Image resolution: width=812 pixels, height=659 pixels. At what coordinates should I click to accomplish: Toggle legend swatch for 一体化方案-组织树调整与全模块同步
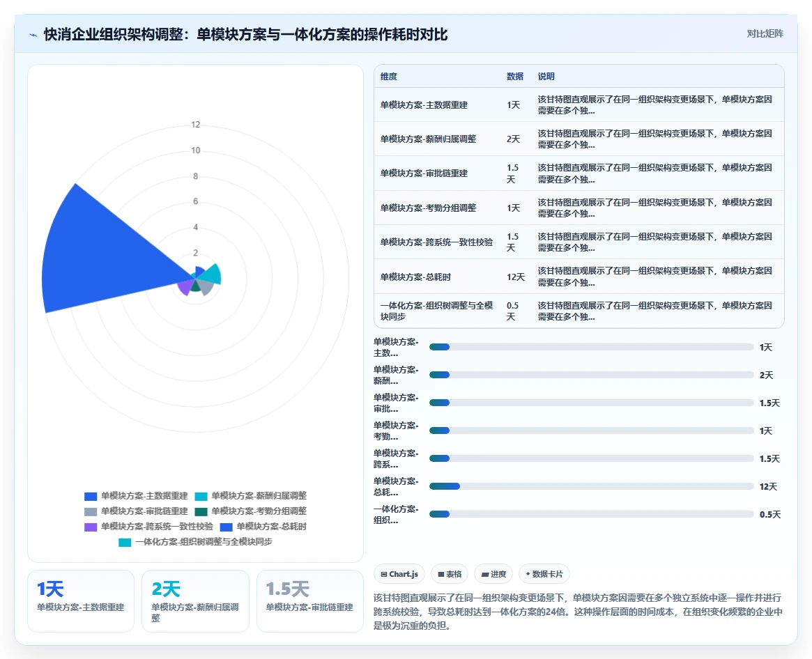pos(125,542)
